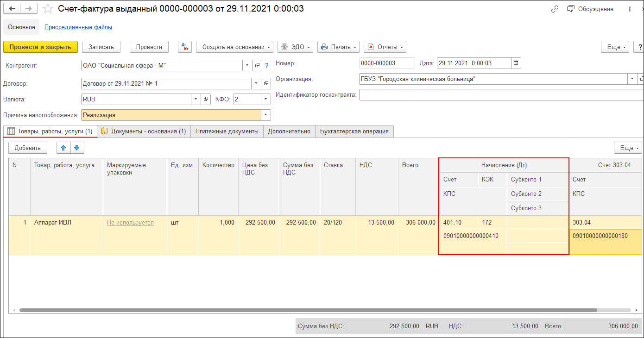Expand Валюта dropdown list
The width and height of the screenshot is (644, 338).
[196, 99]
